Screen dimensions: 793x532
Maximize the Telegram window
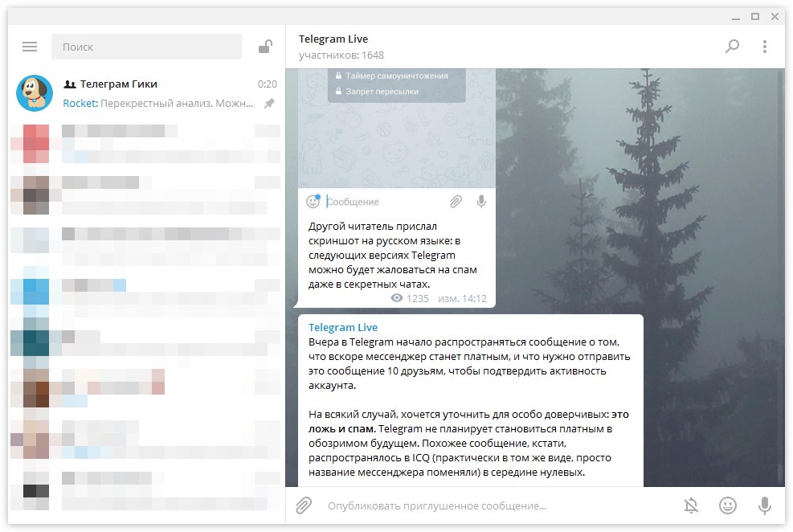[755, 17]
